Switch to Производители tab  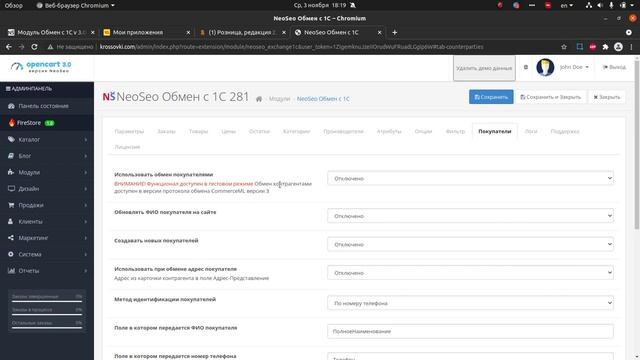pos(343,131)
